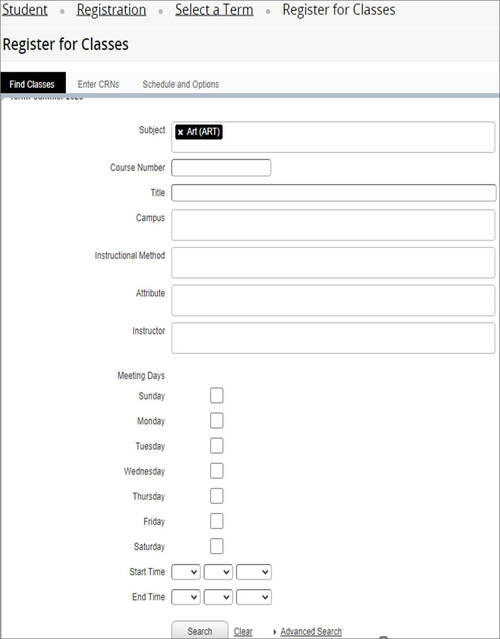Open the Start Time hour dropdown
500x639 pixels.
[x=186, y=572]
